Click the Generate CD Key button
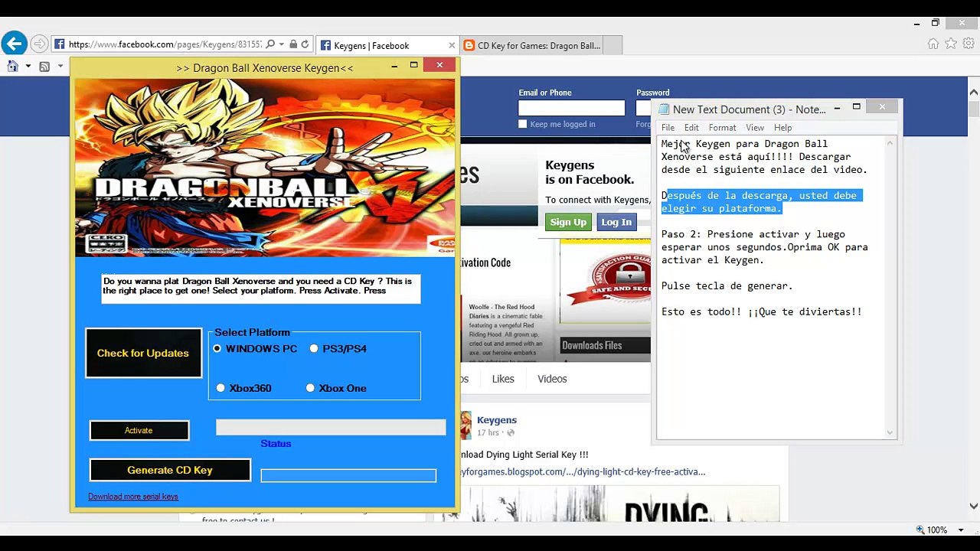The width and height of the screenshot is (980, 551). coord(170,470)
